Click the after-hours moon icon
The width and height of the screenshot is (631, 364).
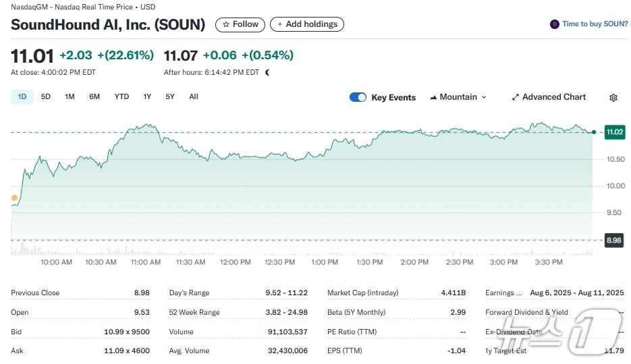point(267,72)
